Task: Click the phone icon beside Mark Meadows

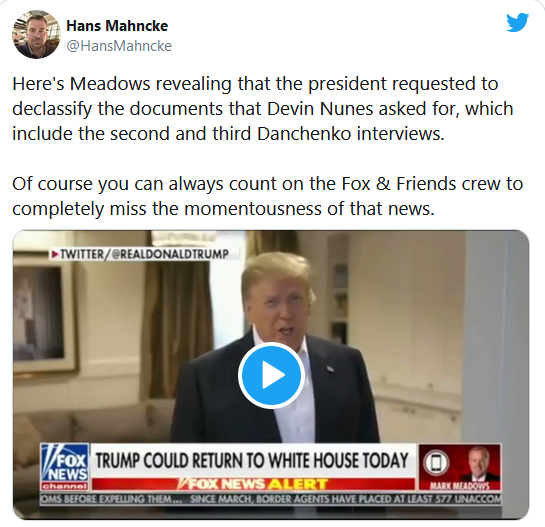Action: click(x=436, y=463)
